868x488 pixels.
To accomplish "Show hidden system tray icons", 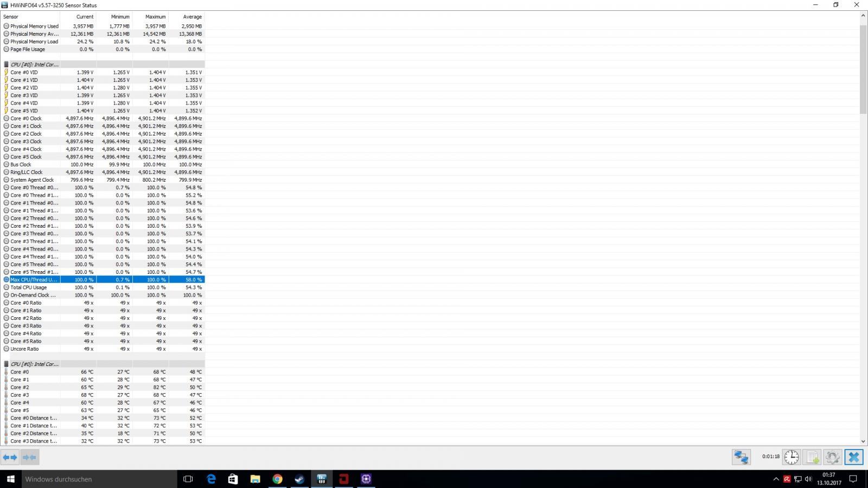I will 776,479.
